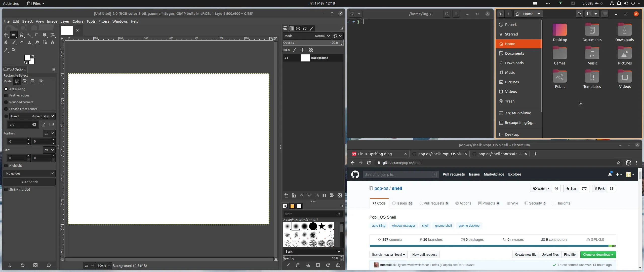Enable Feather edges option
Screen dimensions: 644x272
6,95
